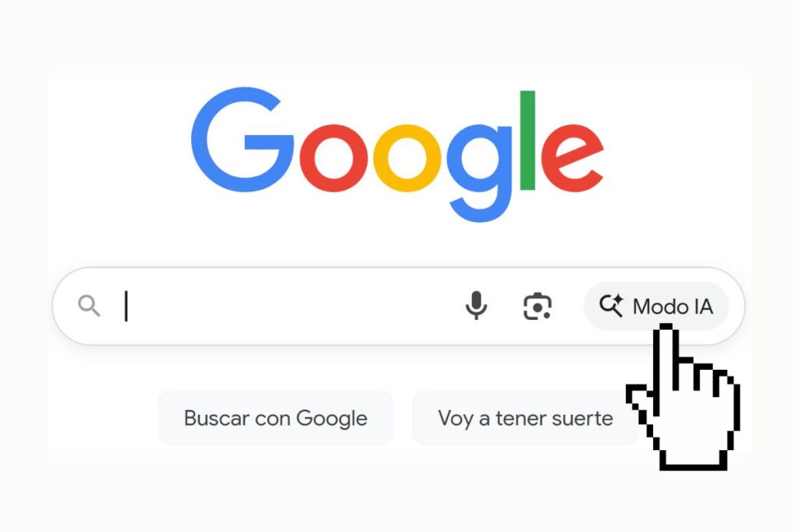Image resolution: width=799 pixels, height=532 pixels.
Task: Click the blinking text caret in search box
Action: (126, 307)
